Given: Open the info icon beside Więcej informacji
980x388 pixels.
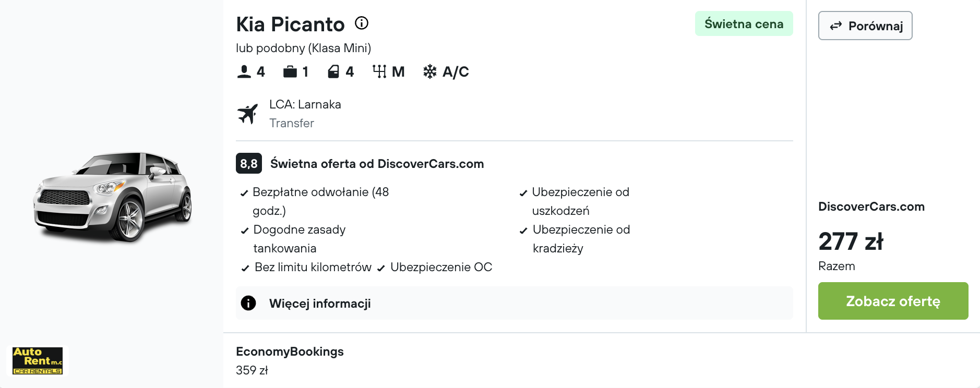Looking at the screenshot, I should pos(248,303).
